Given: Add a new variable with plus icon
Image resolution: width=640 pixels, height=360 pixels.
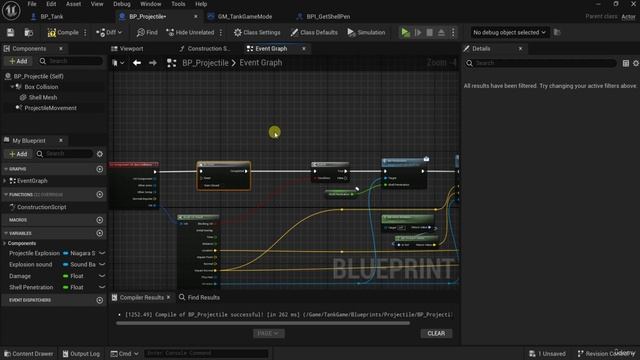Looking at the screenshot, I should [100, 233].
